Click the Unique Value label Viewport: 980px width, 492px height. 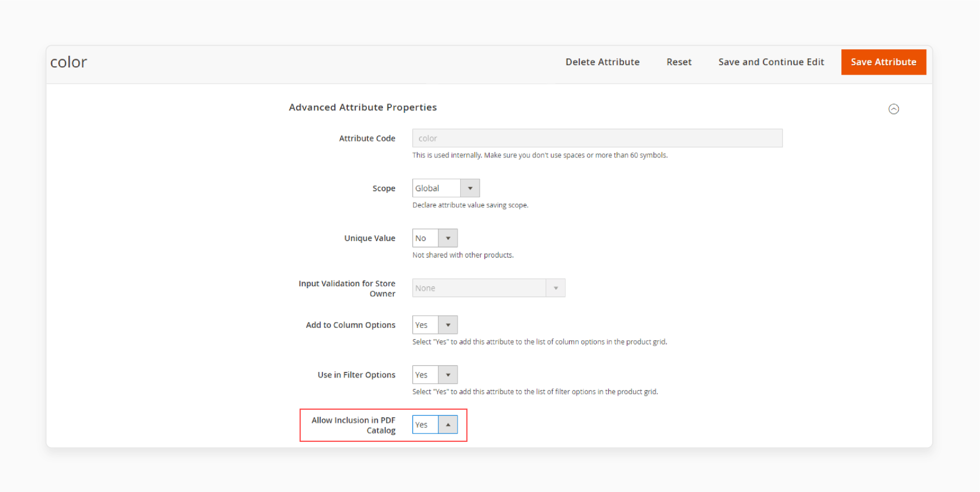point(369,238)
